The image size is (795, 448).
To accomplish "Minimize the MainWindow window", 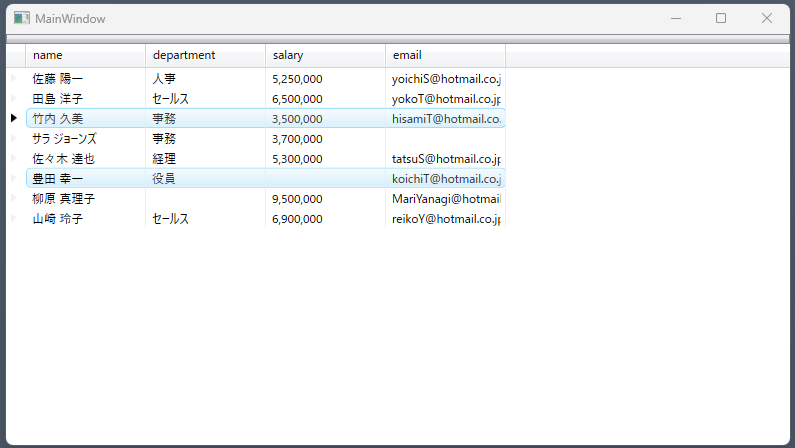I will (x=676, y=18).
